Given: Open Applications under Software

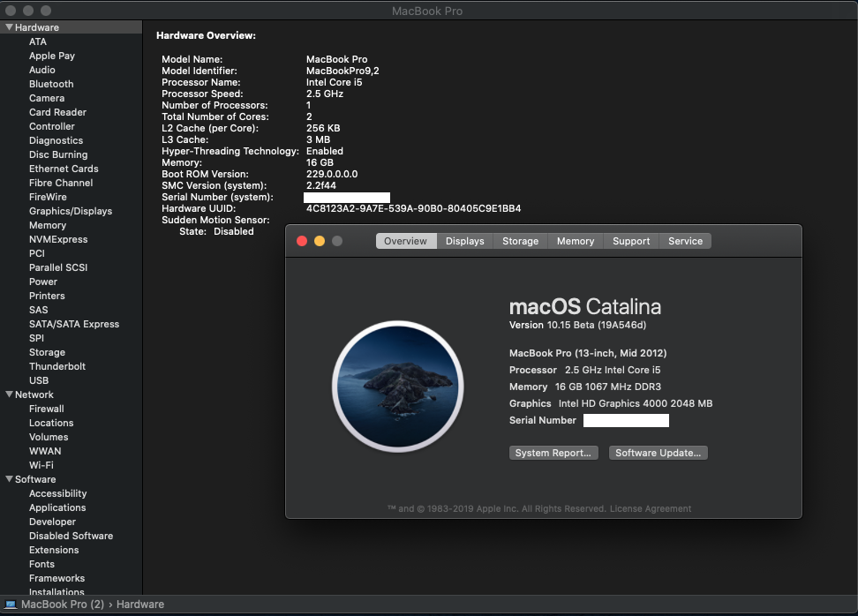Looking at the screenshot, I should pyautogui.click(x=57, y=507).
